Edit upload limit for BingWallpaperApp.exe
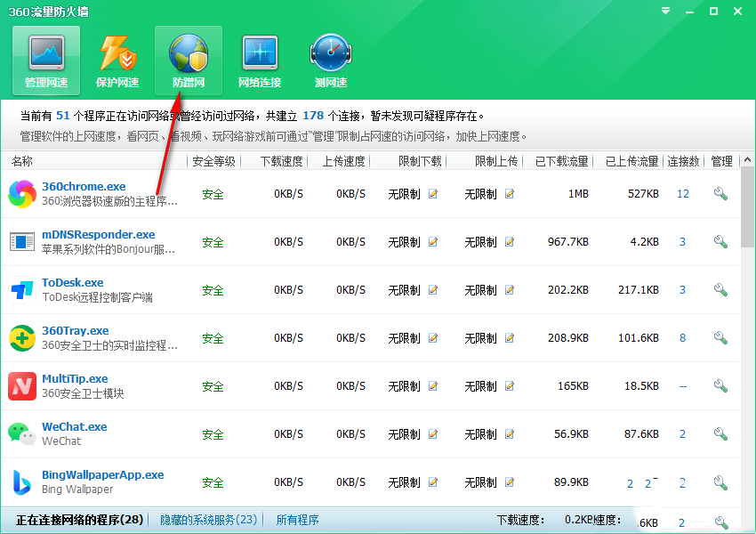The width and height of the screenshot is (756, 534). [x=509, y=481]
